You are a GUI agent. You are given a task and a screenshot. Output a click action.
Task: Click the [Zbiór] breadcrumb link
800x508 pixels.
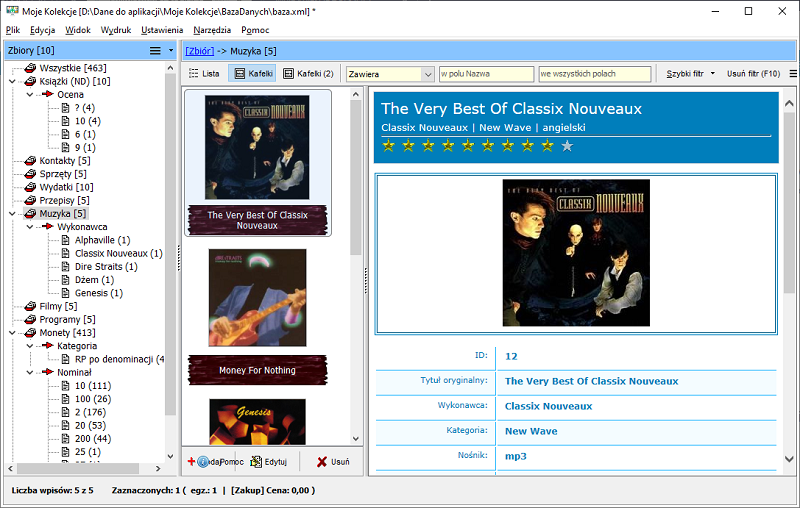(x=199, y=51)
